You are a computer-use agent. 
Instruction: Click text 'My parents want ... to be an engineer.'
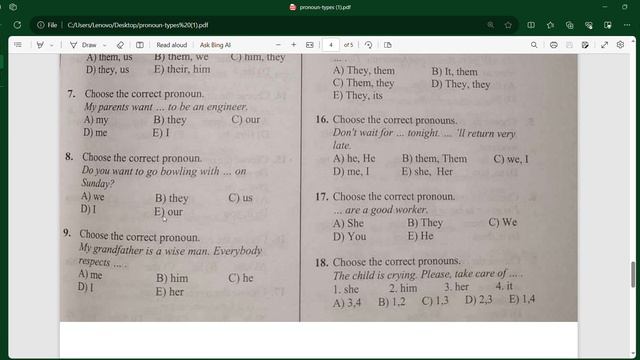166,107
